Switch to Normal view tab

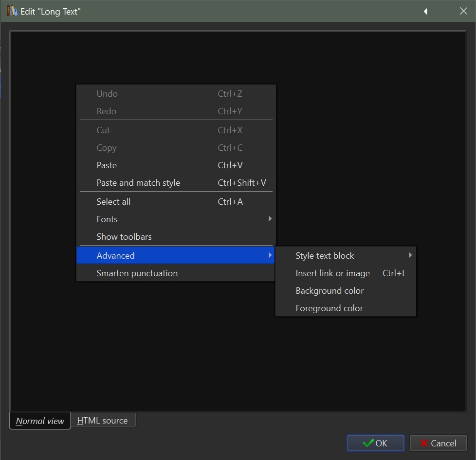click(x=40, y=421)
